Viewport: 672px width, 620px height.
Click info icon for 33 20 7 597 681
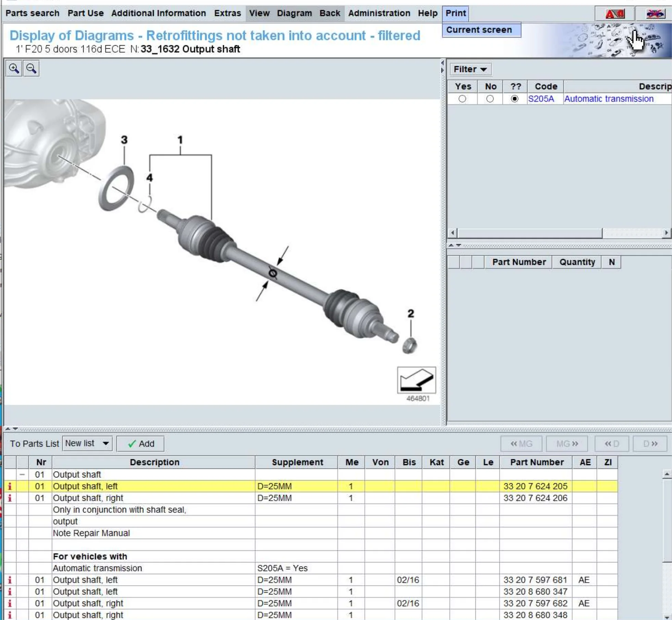pos(10,580)
